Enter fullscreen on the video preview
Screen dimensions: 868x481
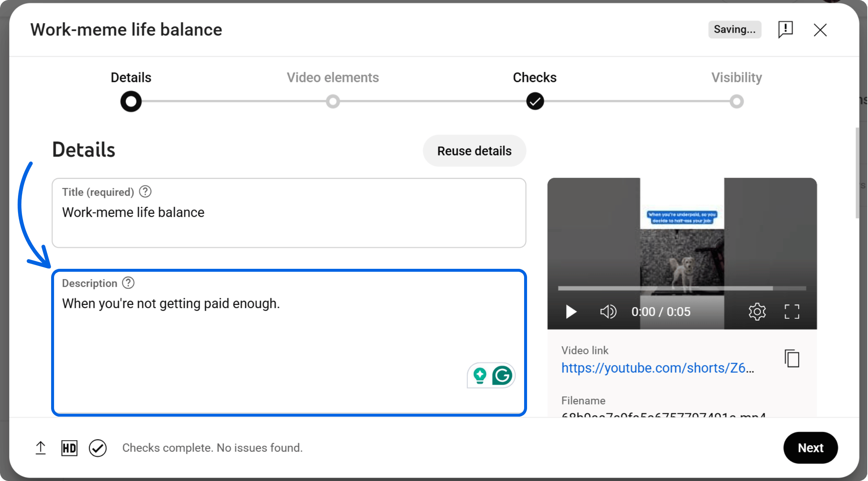pos(792,311)
